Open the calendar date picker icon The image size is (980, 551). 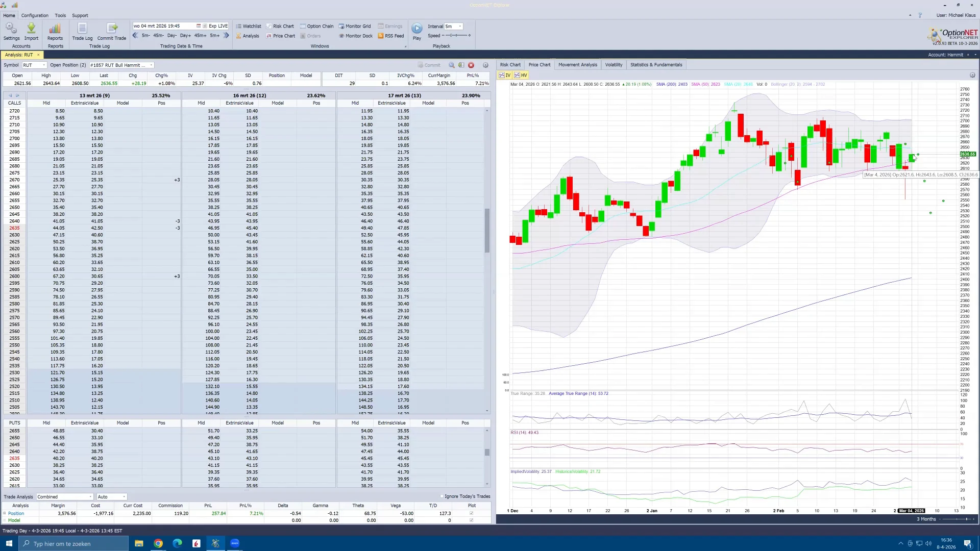pos(199,26)
